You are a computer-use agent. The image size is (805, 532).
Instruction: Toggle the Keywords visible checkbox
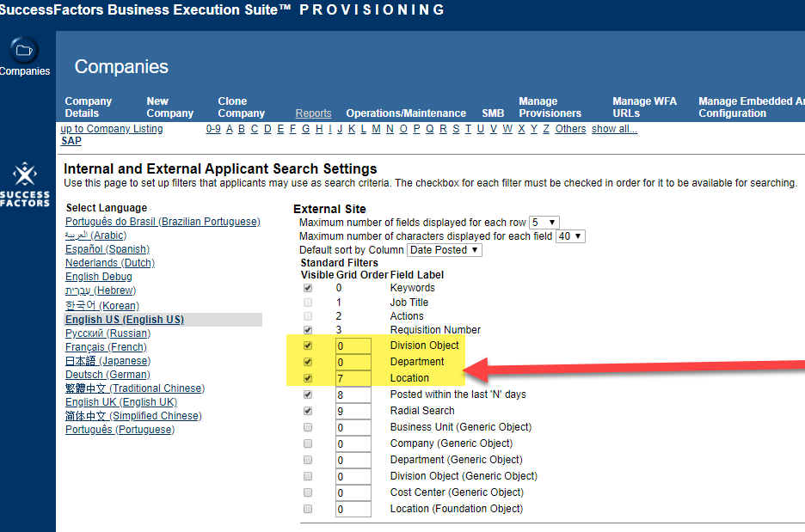308,288
